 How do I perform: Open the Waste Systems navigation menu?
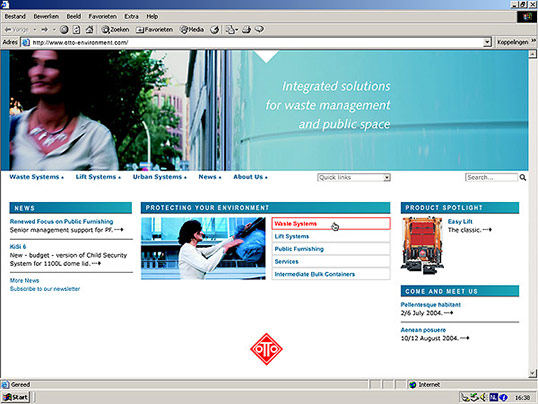[36, 177]
